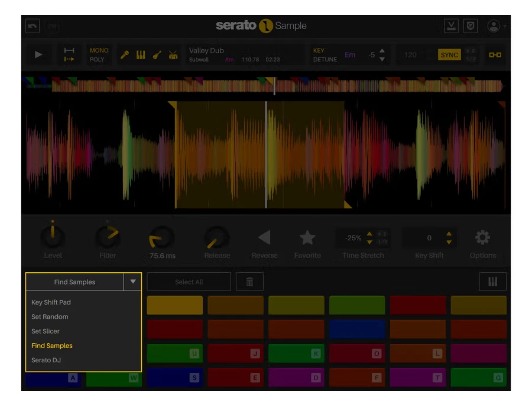Image resolution: width=532 pixels, height=406 pixels.
Task: Mark cue as Favorite star
Action: [307, 237]
